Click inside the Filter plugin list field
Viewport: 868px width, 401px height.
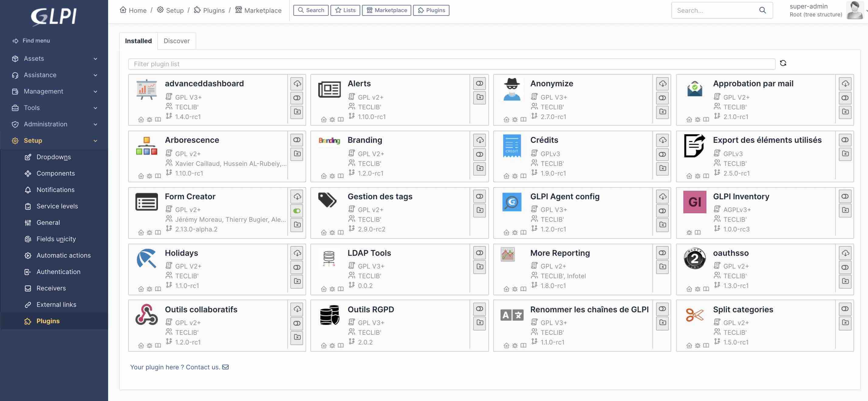coord(270,64)
